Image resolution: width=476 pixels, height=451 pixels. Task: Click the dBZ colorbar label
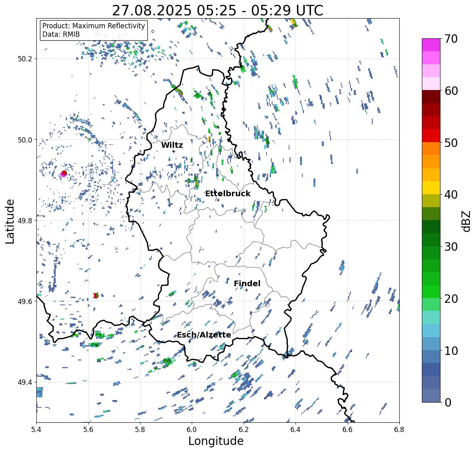pyautogui.click(x=467, y=221)
